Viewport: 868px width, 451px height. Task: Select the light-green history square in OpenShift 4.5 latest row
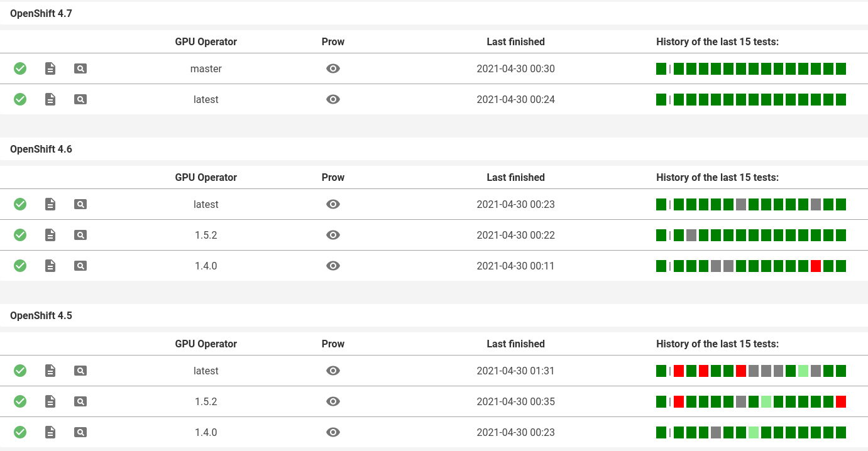point(803,371)
